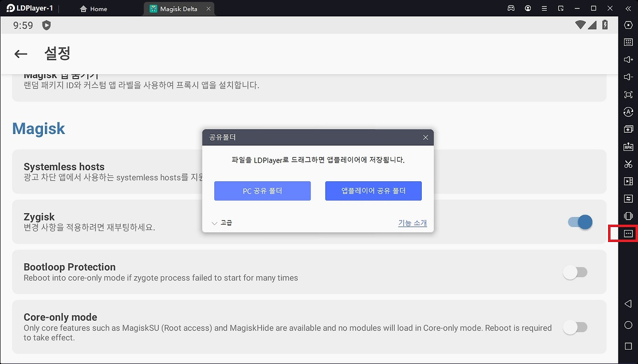Increase volume with the volume up icon
Image resolution: width=638 pixels, height=364 pixels.
pos(628,60)
